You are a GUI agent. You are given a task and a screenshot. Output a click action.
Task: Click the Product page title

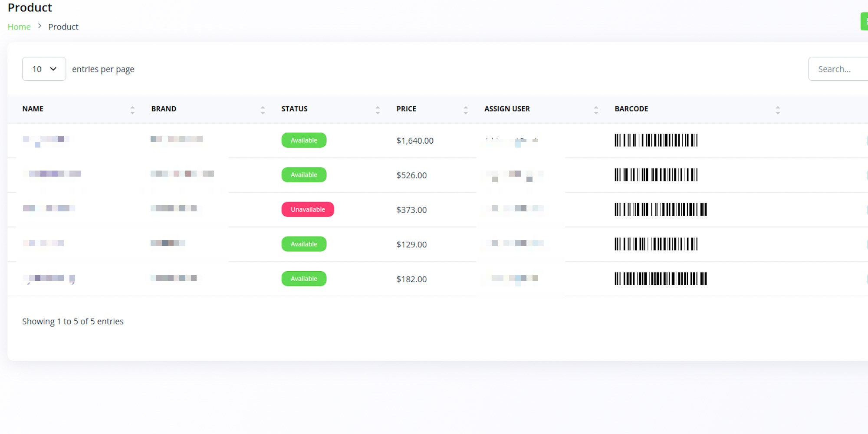(30, 7)
